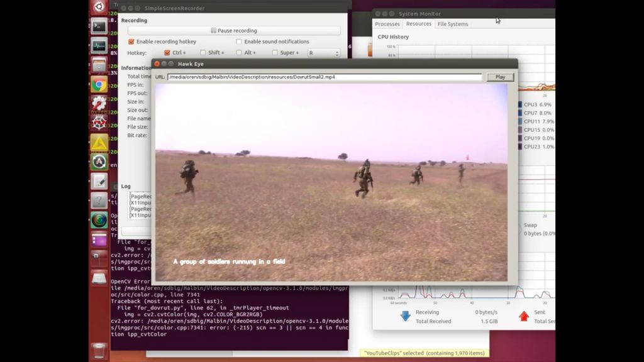Switch to the Resources tab
Image resolution: width=644 pixels, height=362 pixels.
(418, 24)
